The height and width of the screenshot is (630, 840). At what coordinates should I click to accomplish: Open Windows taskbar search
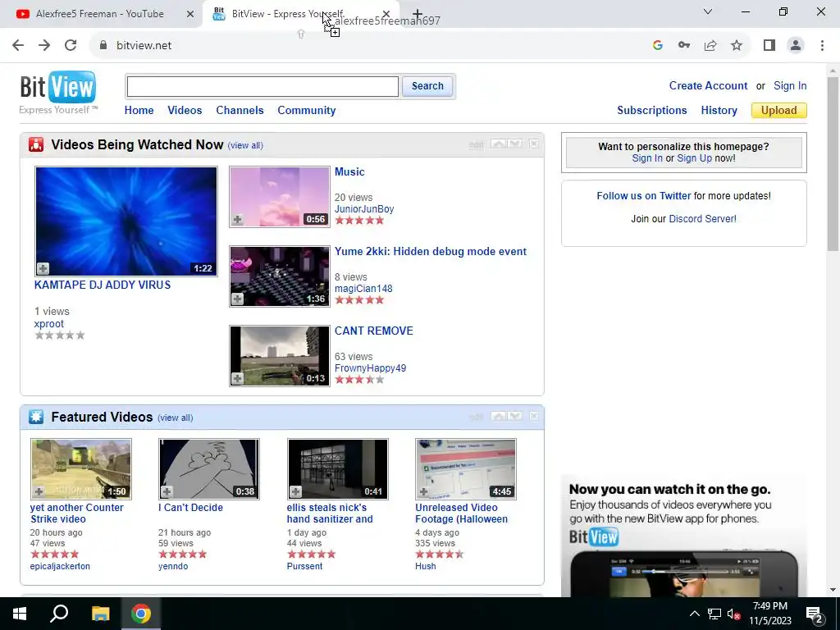click(x=59, y=614)
